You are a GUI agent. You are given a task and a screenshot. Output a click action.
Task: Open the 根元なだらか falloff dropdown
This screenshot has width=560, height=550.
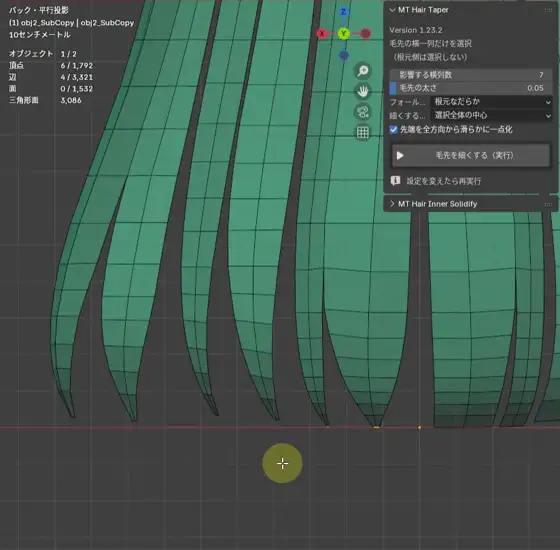(x=491, y=102)
